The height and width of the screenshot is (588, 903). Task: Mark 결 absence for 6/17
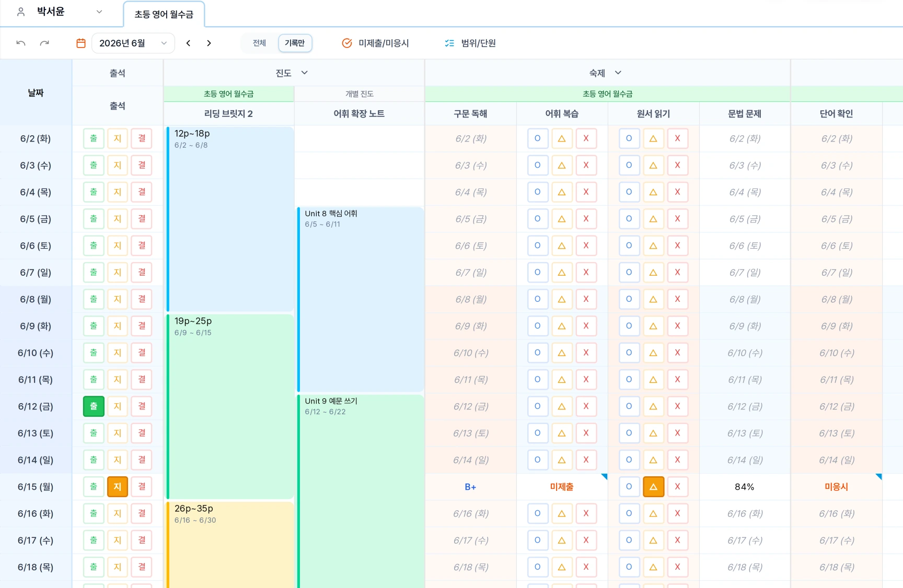[142, 540]
